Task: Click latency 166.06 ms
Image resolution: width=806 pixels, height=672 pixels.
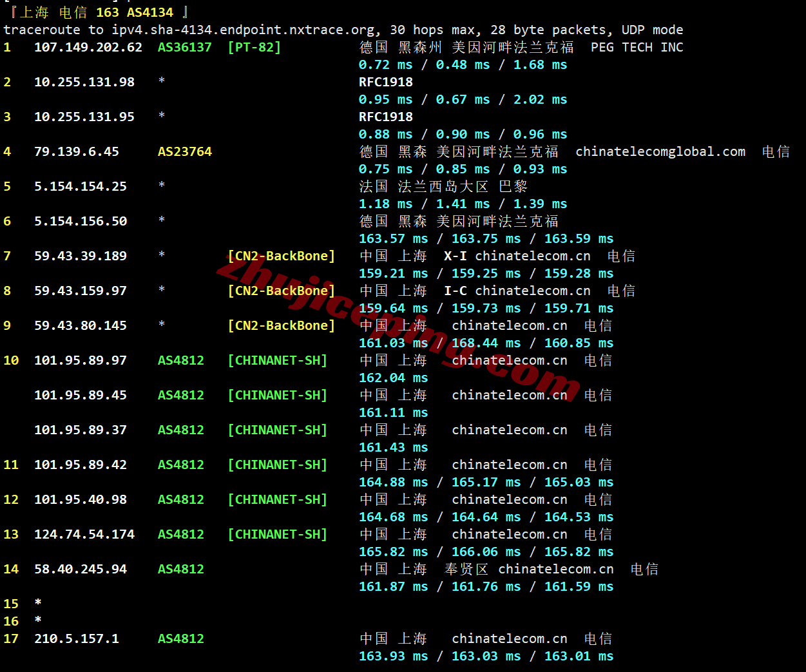Action: (x=486, y=552)
